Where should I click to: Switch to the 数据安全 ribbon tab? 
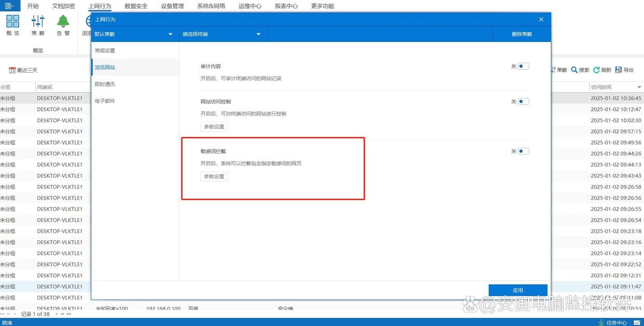point(136,6)
